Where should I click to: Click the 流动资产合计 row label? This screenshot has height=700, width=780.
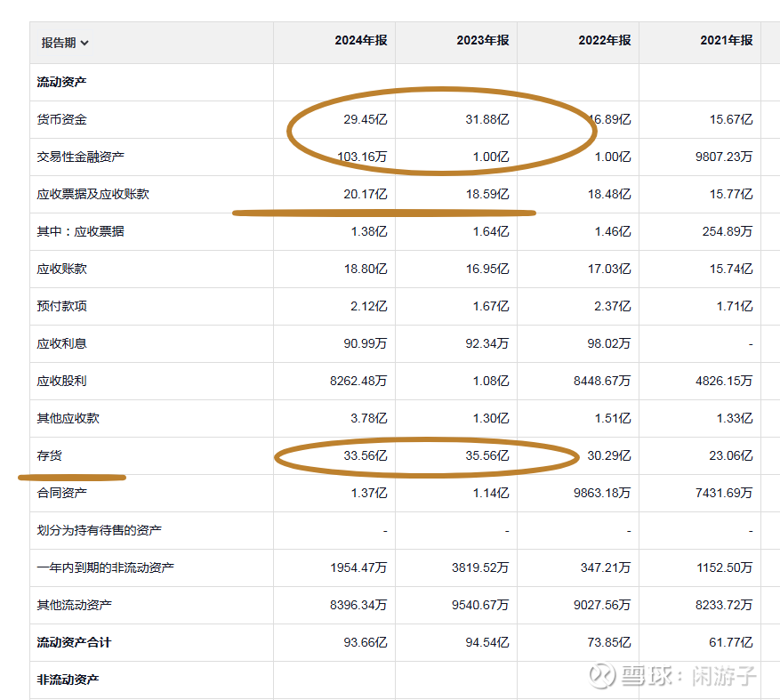pyautogui.click(x=74, y=642)
